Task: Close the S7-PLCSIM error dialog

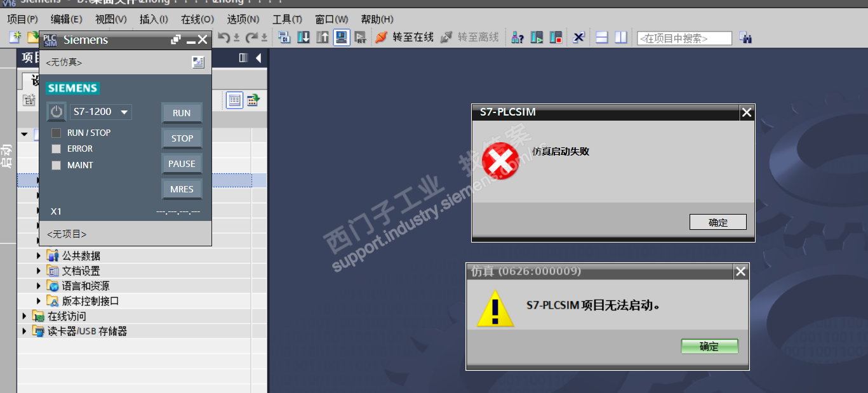Action: [747, 112]
